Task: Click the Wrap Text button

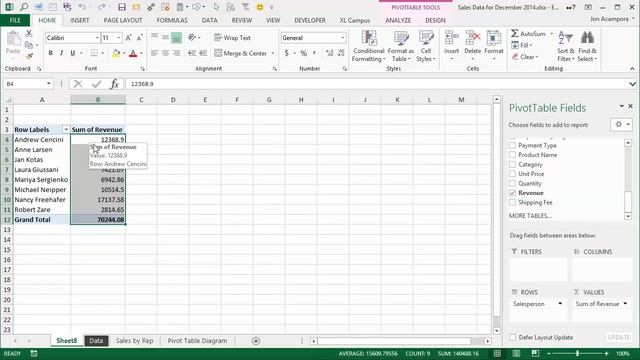Action: [232, 38]
